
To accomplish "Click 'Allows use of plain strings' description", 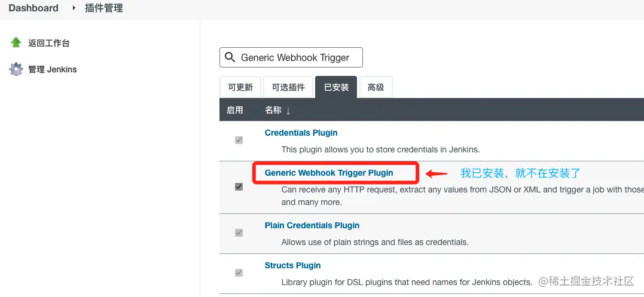I will click(375, 243).
